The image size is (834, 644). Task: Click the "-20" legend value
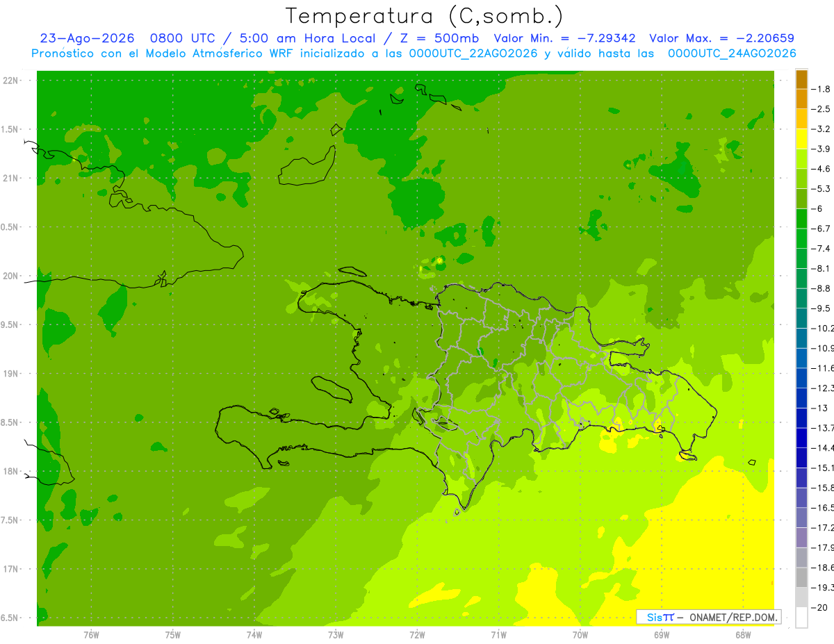819,607
